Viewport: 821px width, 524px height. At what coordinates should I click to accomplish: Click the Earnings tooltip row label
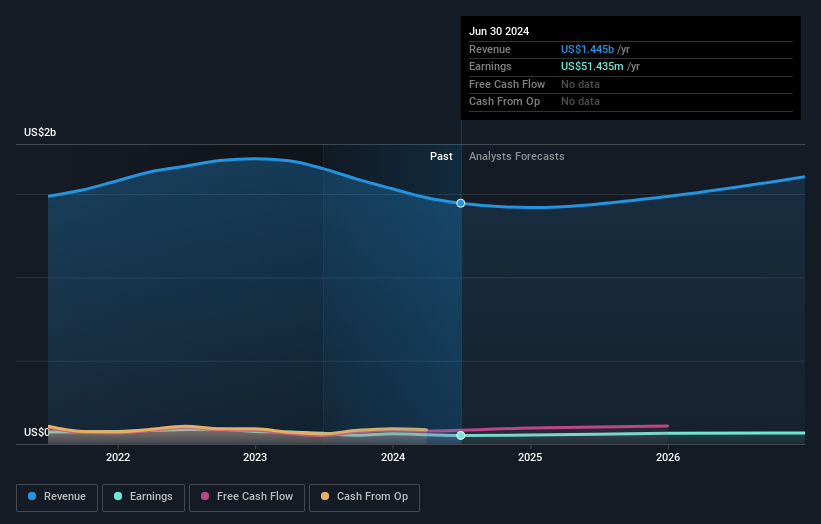tap(490, 66)
